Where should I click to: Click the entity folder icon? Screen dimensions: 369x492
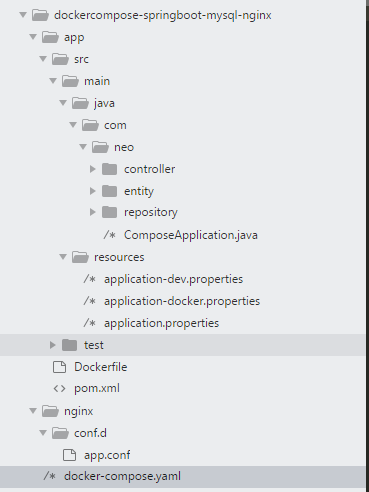109,191
